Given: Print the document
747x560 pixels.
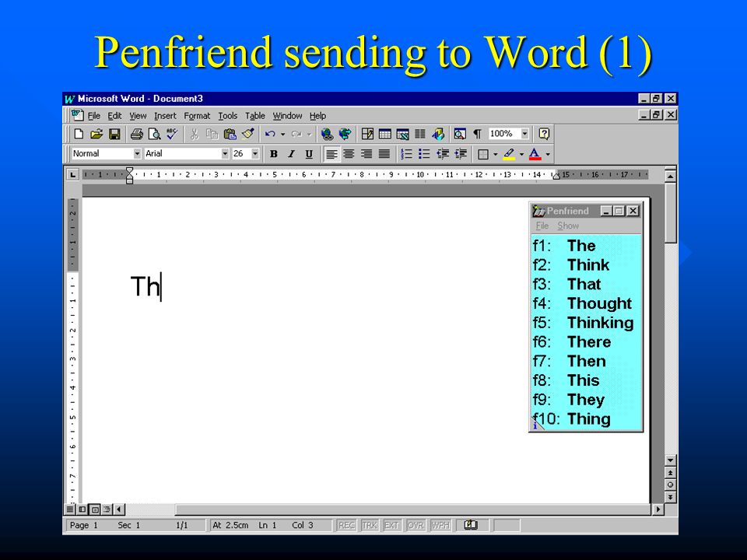Looking at the screenshot, I should (137, 135).
